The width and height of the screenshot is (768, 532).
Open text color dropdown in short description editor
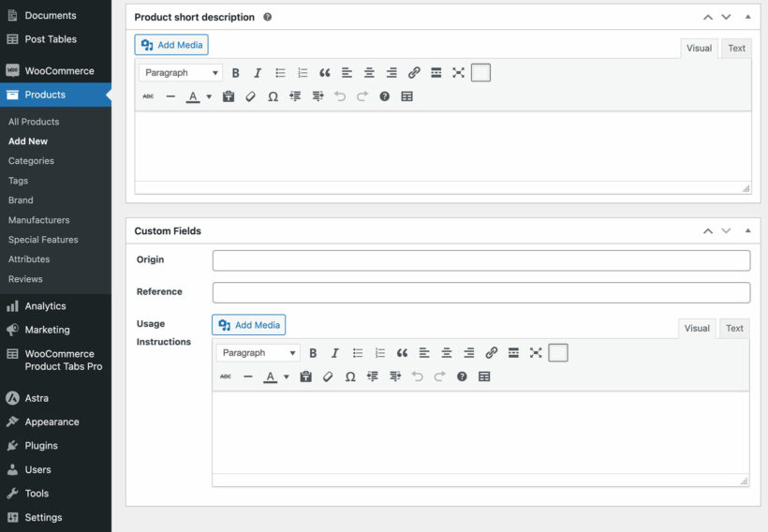(x=209, y=96)
